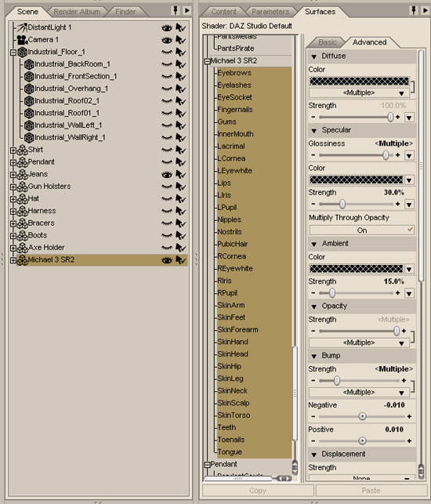This screenshot has width=431, height=504.
Task: Click the Scene pane pin icon
Action: (x=176, y=11)
